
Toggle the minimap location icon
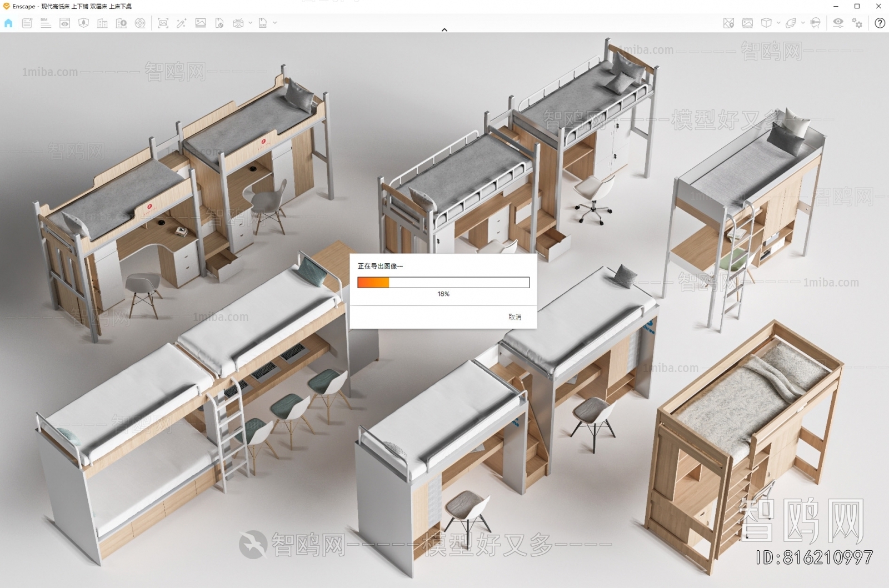pyautogui.click(x=728, y=23)
